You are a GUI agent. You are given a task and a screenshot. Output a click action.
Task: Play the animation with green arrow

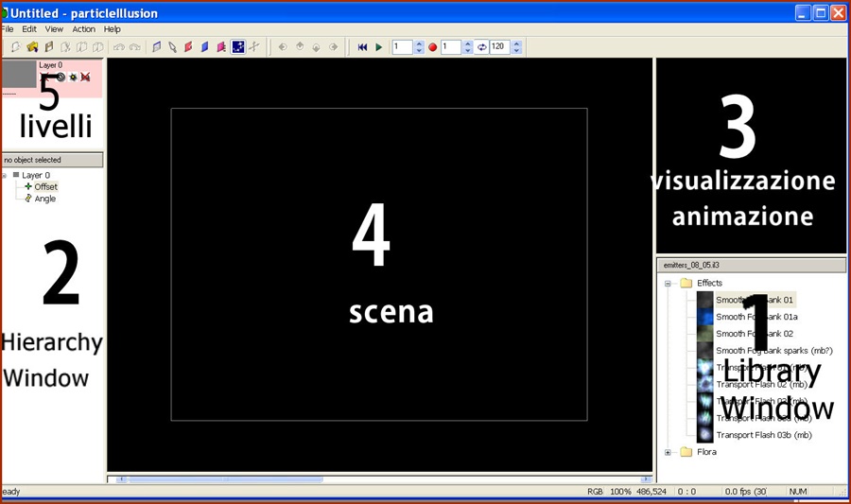379,47
